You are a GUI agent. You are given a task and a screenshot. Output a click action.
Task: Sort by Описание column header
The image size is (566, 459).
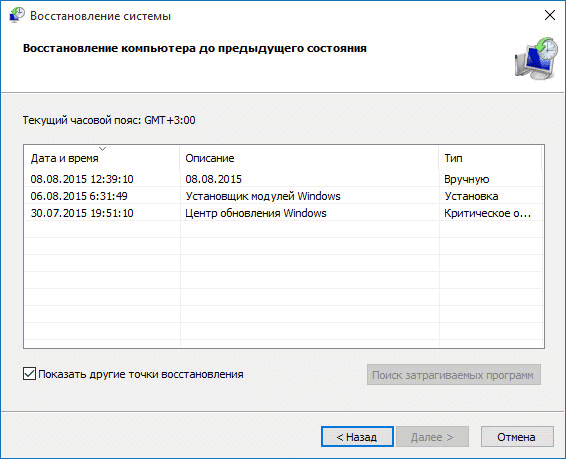point(309,158)
